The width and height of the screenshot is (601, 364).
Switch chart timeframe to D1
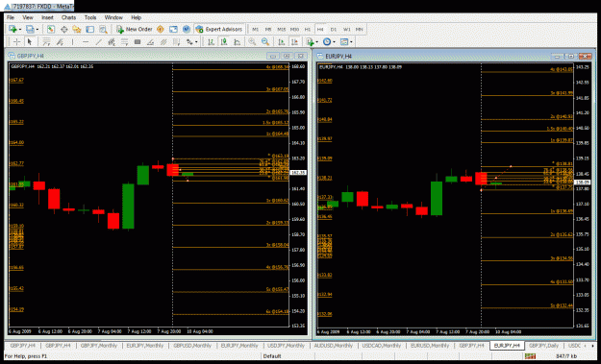(334, 29)
